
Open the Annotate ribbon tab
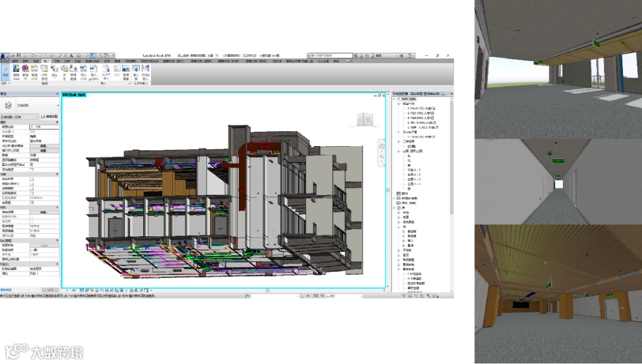(57, 61)
